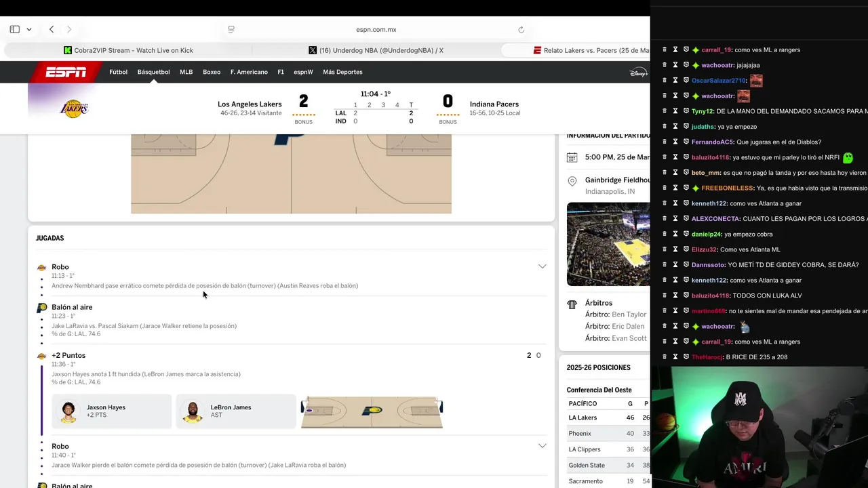The width and height of the screenshot is (868, 488).
Task: Switch to the Underdog NBA X tab
Action: 376,50
